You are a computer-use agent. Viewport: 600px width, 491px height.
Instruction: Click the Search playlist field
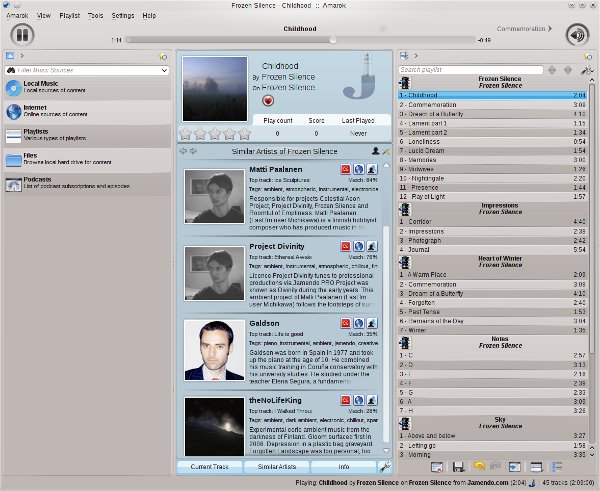[468, 70]
